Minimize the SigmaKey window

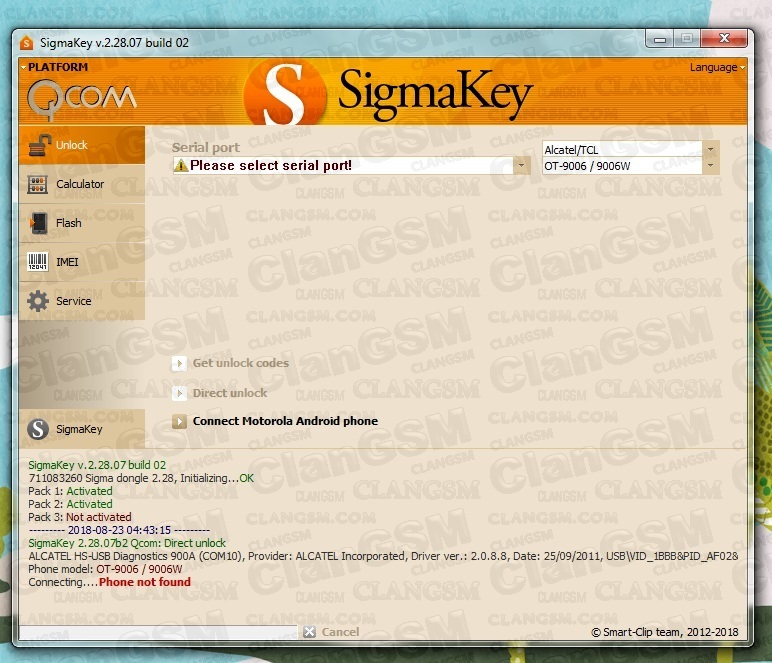click(x=660, y=39)
